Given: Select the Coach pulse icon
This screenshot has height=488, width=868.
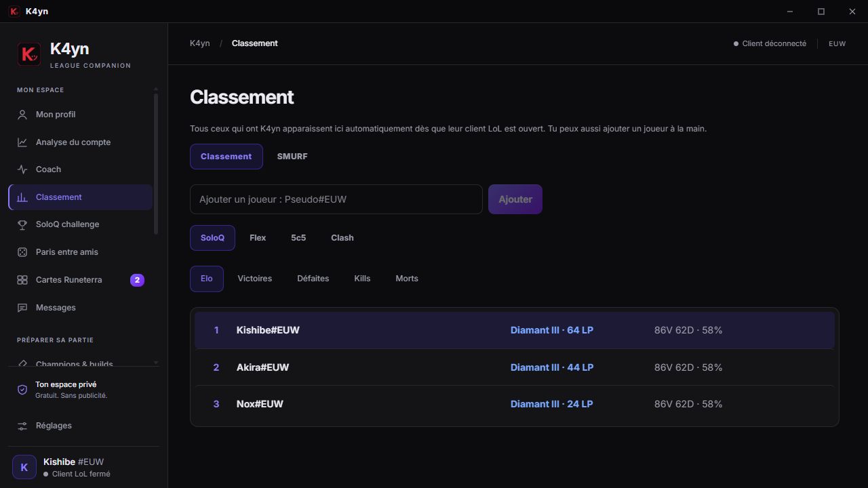Looking at the screenshot, I should (22, 169).
